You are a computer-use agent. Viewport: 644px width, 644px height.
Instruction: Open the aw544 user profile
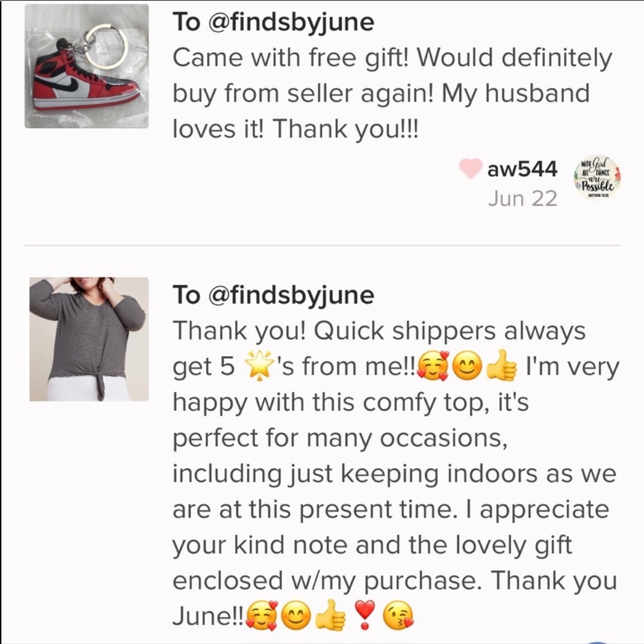point(522,169)
